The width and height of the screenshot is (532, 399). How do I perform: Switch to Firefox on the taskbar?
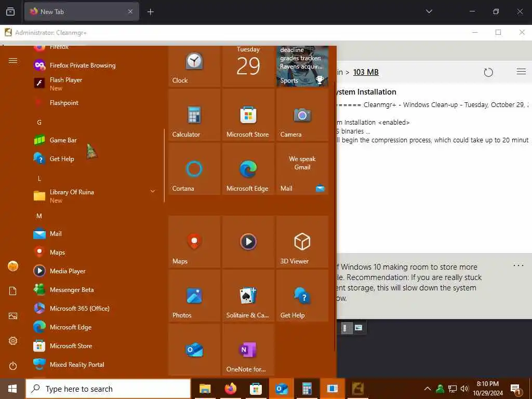[230, 389]
